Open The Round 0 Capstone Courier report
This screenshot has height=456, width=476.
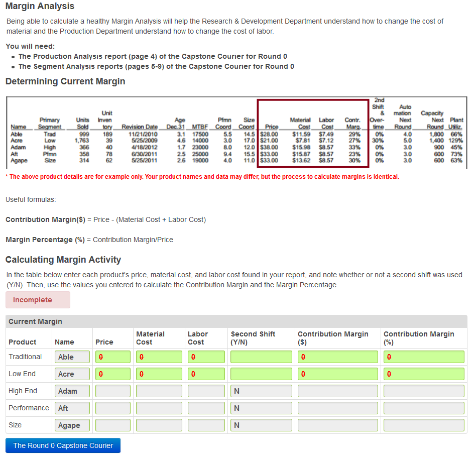(62, 445)
